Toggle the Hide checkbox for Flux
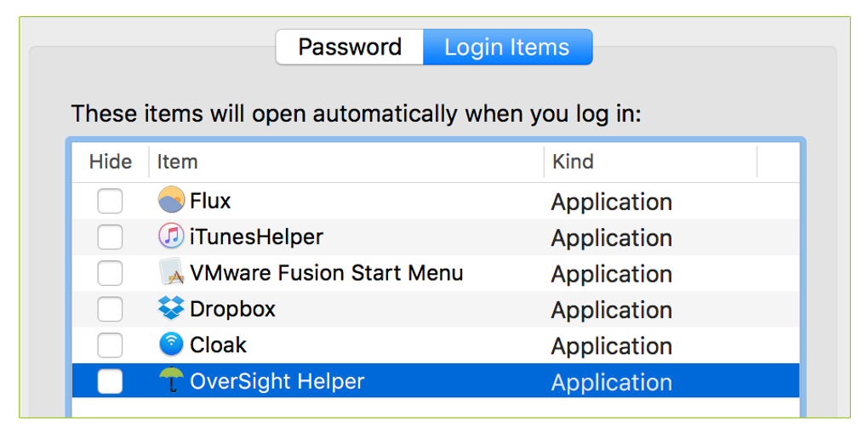This screenshot has height=439, width=868. [x=110, y=202]
